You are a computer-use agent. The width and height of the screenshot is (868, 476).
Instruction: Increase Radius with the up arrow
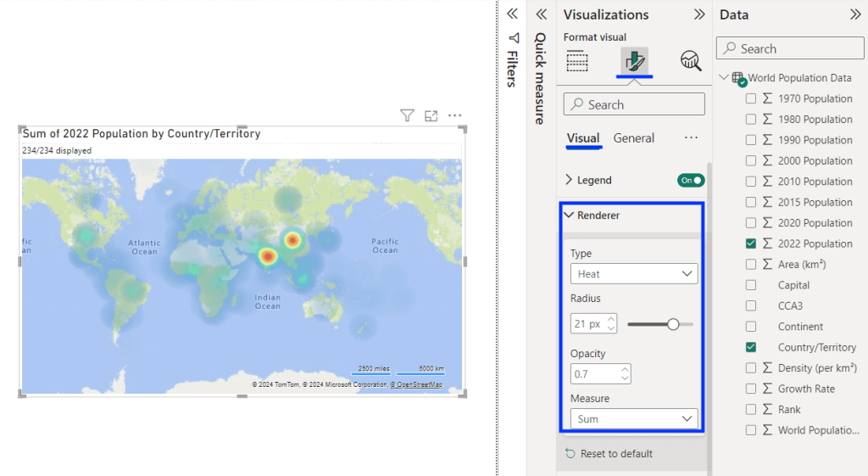click(x=611, y=319)
